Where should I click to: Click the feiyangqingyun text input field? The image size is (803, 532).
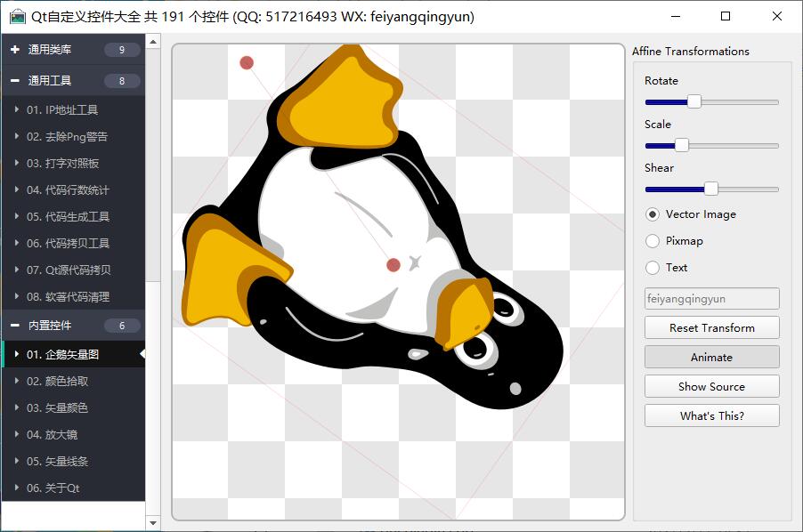pos(711,299)
